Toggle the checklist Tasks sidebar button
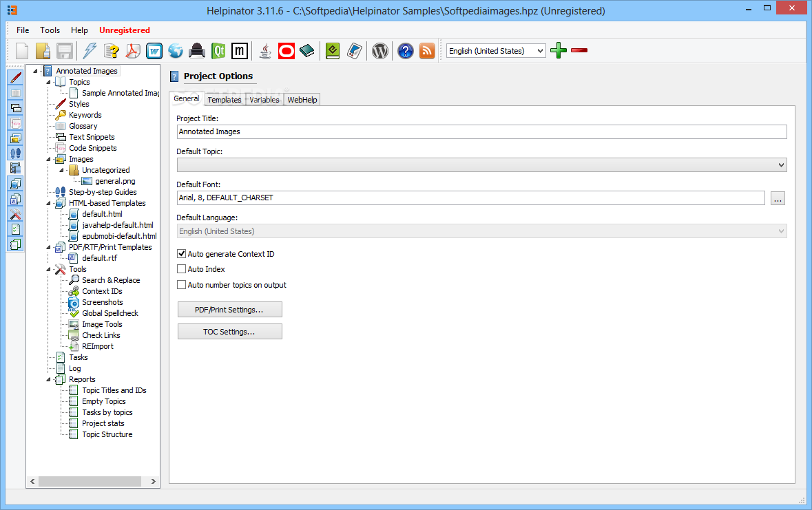The width and height of the screenshot is (812, 510). pyautogui.click(x=16, y=229)
